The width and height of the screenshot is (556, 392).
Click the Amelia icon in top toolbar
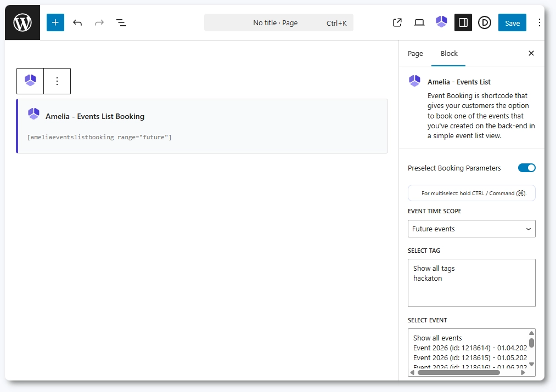click(x=441, y=22)
